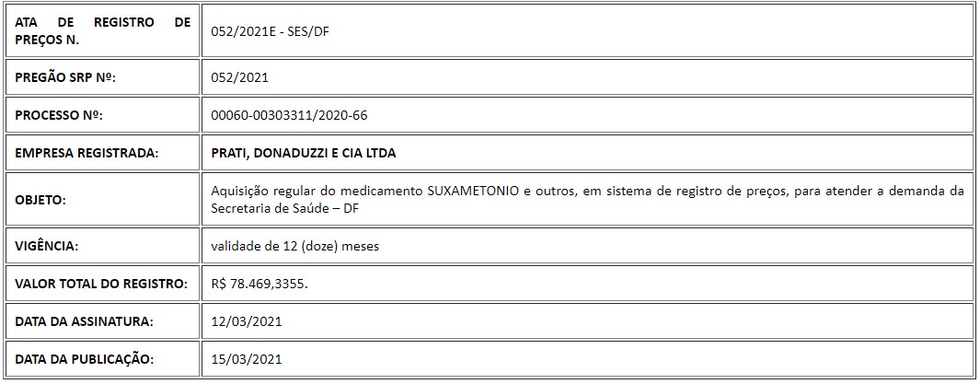The width and height of the screenshot is (980, 384).
Task: Click the 'VIGÊNCIA:' label cell
Action: tap(102, 247)
